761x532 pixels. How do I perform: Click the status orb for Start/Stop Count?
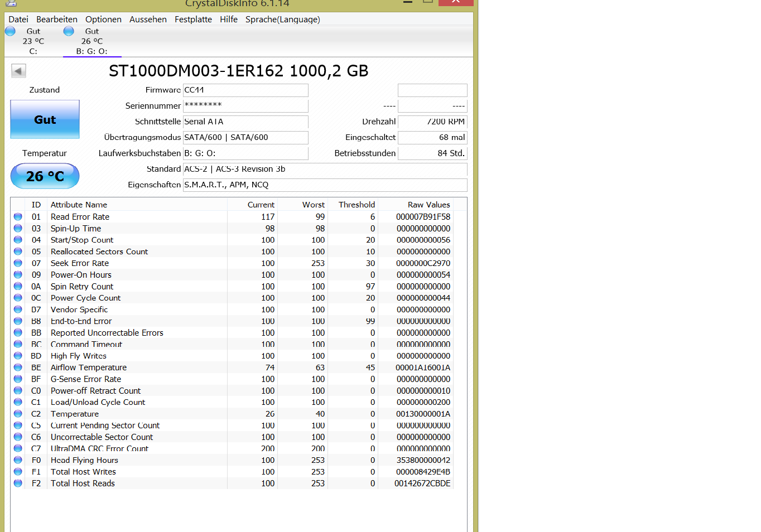click(18, 240)
